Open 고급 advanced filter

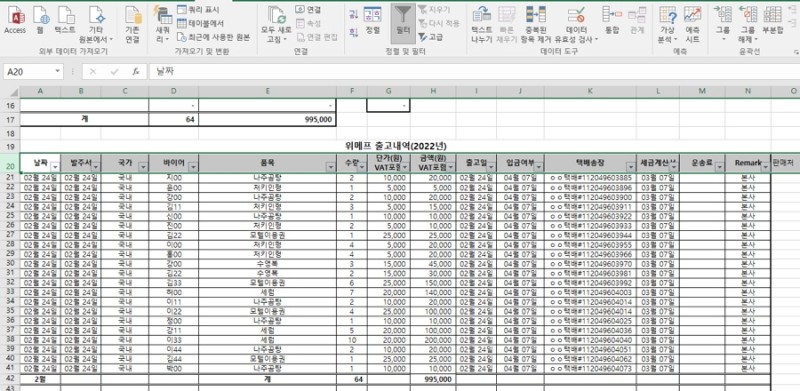tap(431, 37)
